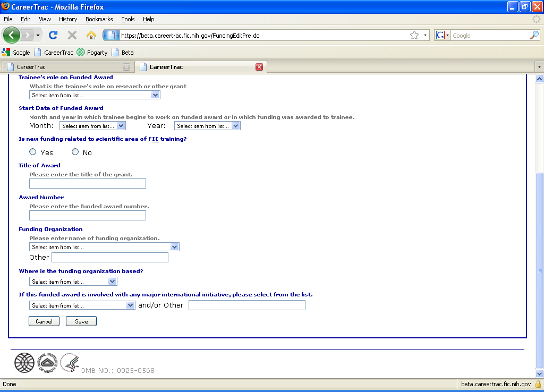
Task: Select the Yes radio button
Action: coord(32,151)
